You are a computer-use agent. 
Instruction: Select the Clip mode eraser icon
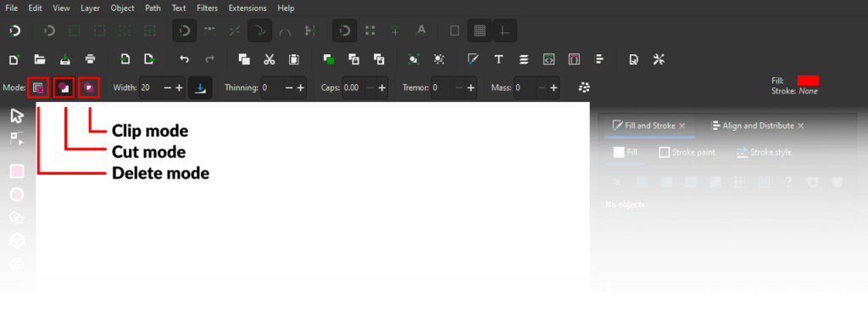[x=88, y=87]
